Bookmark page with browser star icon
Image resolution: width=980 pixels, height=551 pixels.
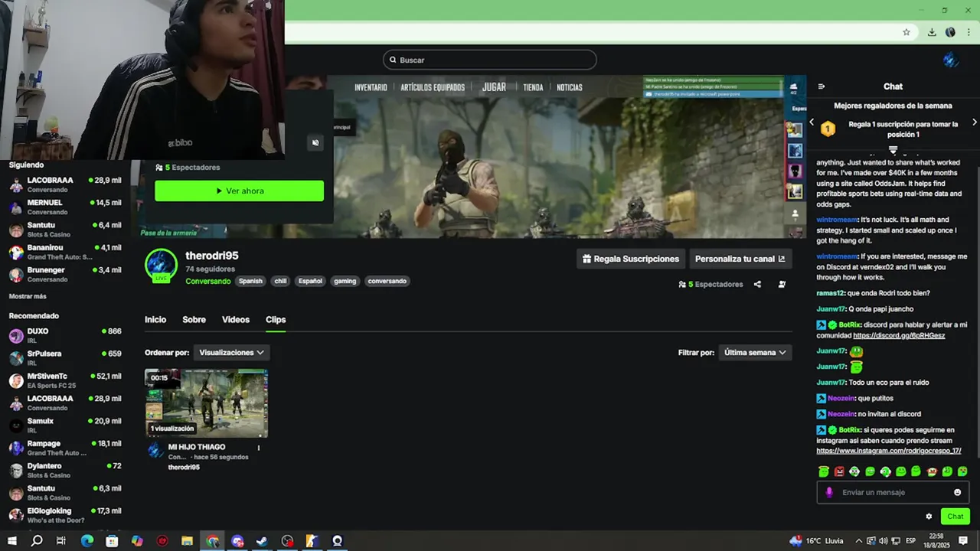point(906,32)
